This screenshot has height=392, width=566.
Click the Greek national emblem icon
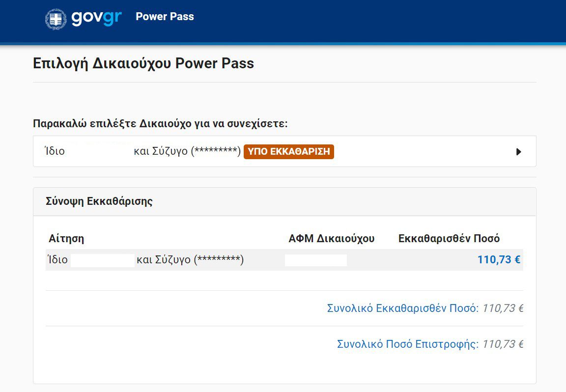pos(56,19)
